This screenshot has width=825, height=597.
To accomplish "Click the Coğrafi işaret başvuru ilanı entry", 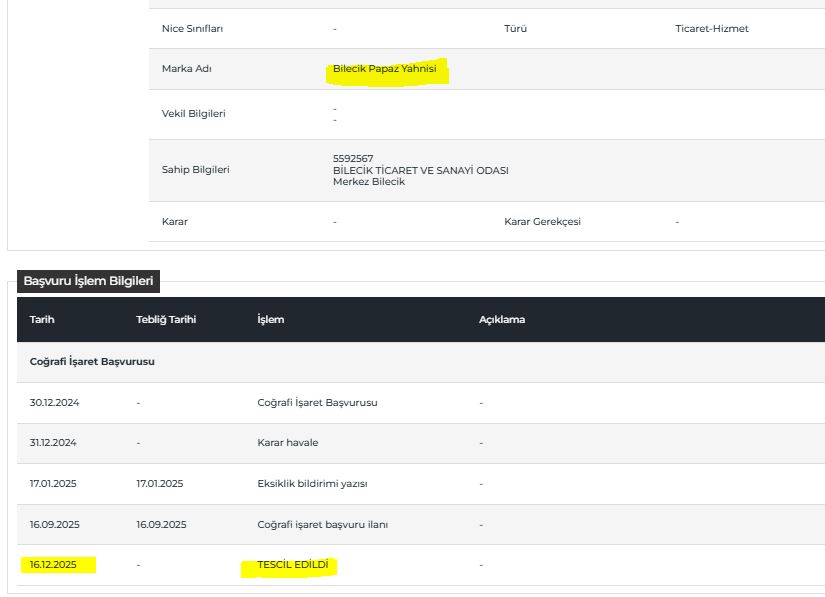I will pyautogui.click(x=322, y=525).
